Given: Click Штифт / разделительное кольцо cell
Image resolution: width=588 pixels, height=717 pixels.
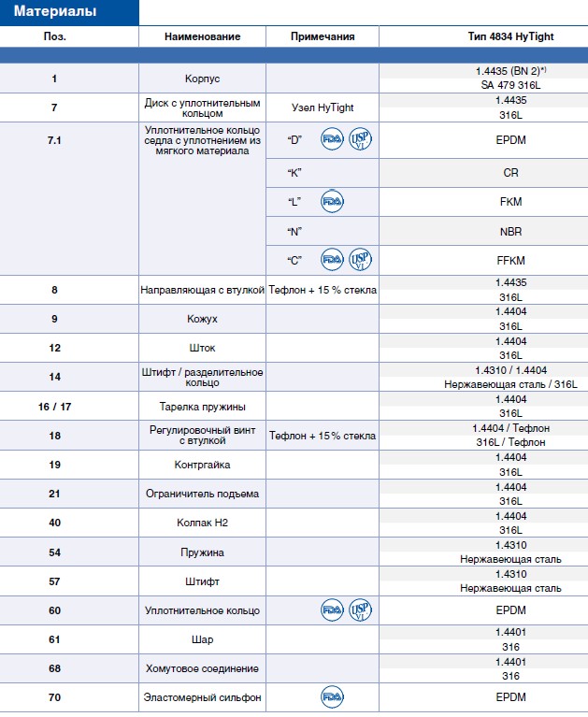Looking at the screenshot, I should [x=202, y=378].
